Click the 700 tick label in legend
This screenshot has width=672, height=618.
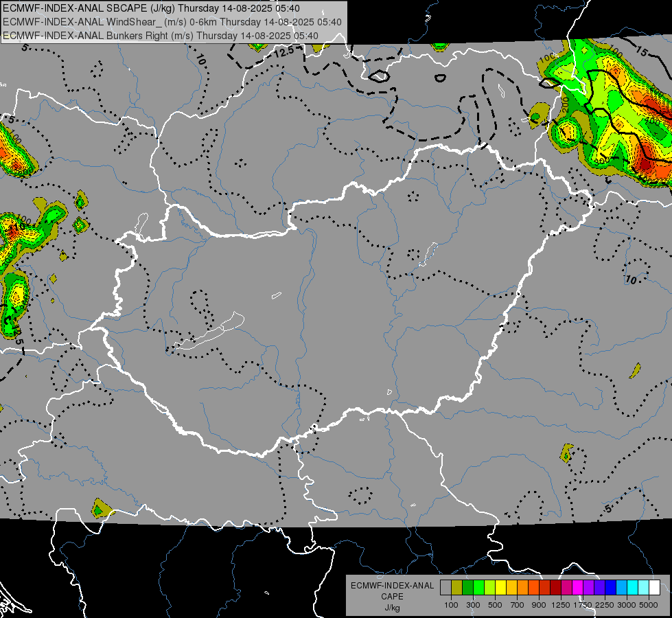tap(518, 605)
